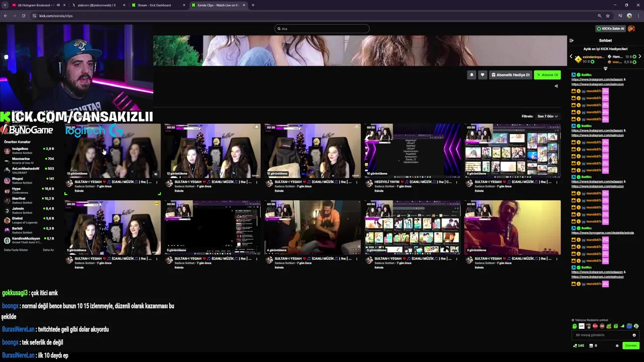Image resolution: width=644 pixels, height=362 pixels.
Task: Open a new browser tab
Action: (x=253, y=5)
